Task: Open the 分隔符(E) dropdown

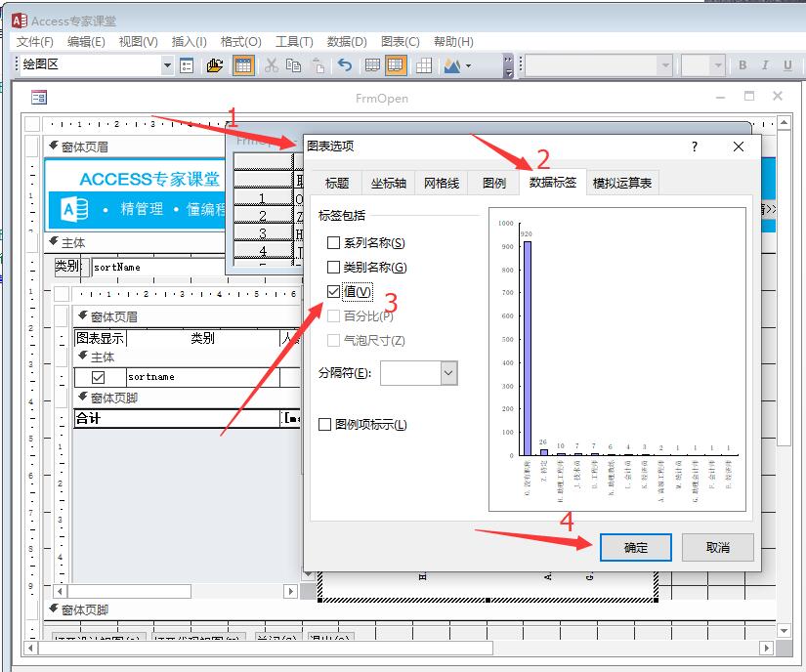Action: (448, 373)
